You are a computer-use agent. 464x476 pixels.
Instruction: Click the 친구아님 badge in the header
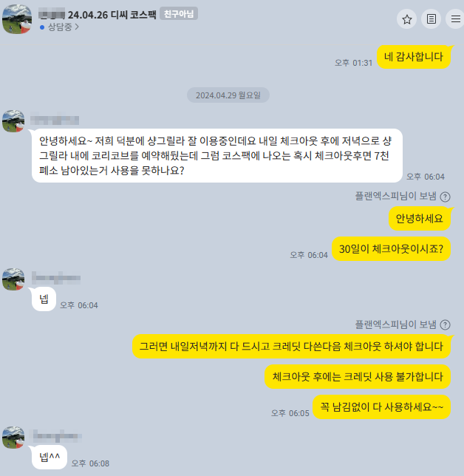(179, 13)
